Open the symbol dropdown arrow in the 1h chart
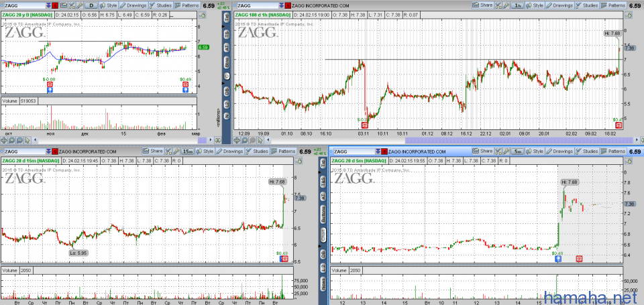The height and width of the screenshot is (305, 644). coord(281,5)
